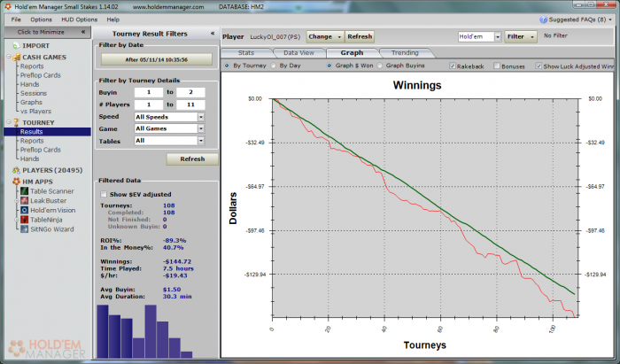Open the SitNGo Wizard app icon
Image resolution: width=620 pixels, height=364 pixels.
25,229
